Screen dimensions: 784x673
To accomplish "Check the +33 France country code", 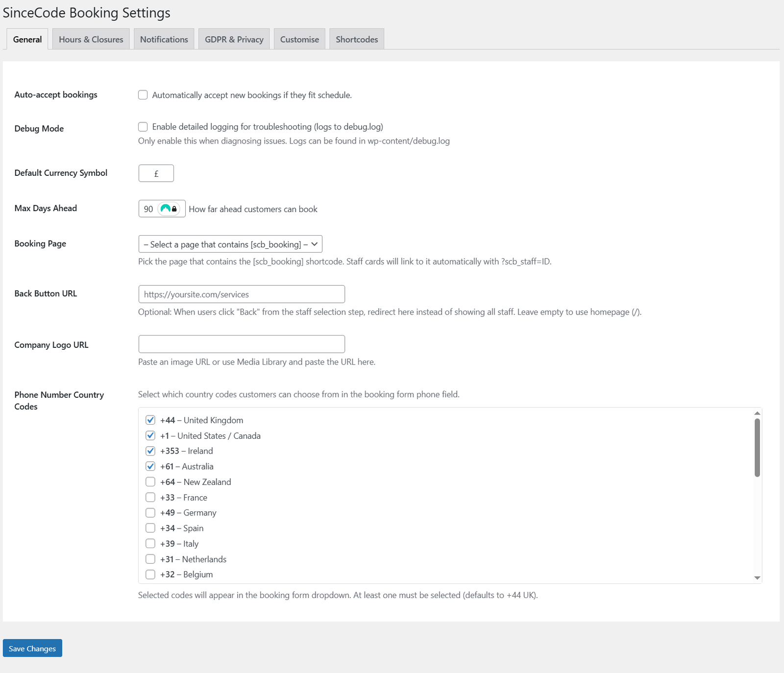I will pyautogui.click(x=150, y=497).
